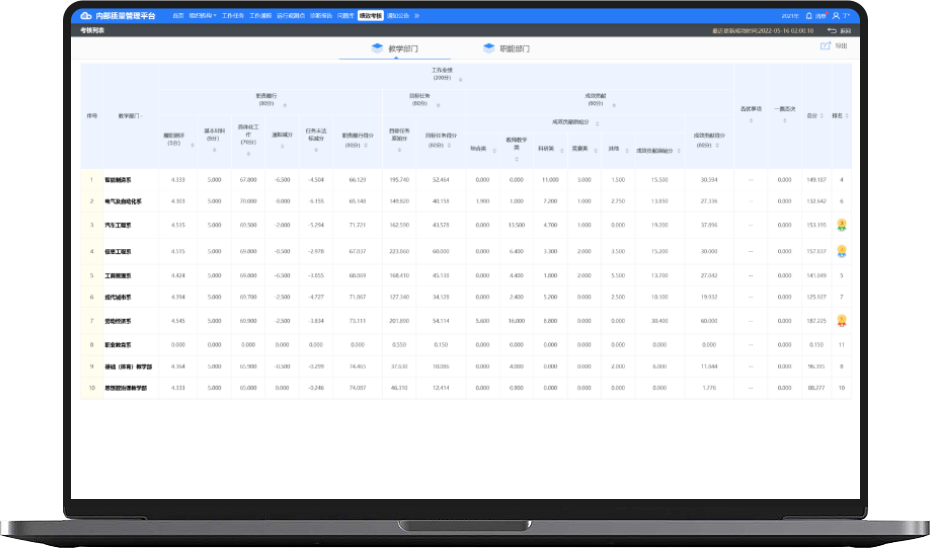Open 首页 from the top navigation
Image resolution: width=930 pixels, height=548 pixels.
pos(177,16)
